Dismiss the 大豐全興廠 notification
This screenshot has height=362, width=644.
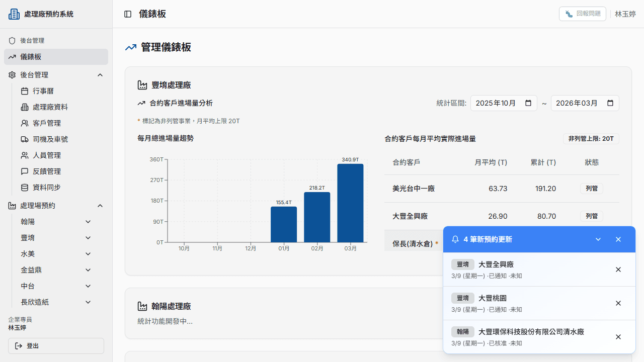point(618,269)
